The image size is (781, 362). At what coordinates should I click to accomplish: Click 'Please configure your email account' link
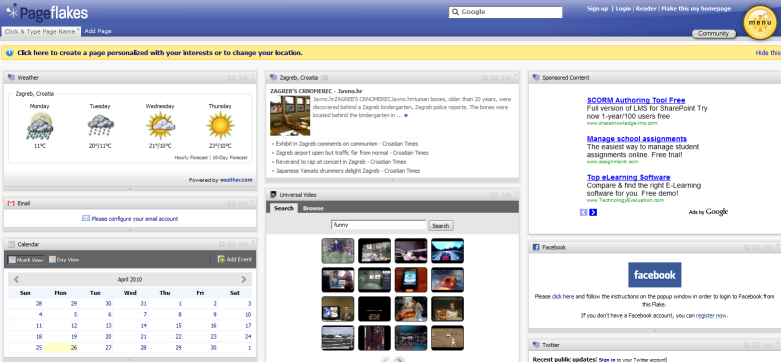click(134, 219)
